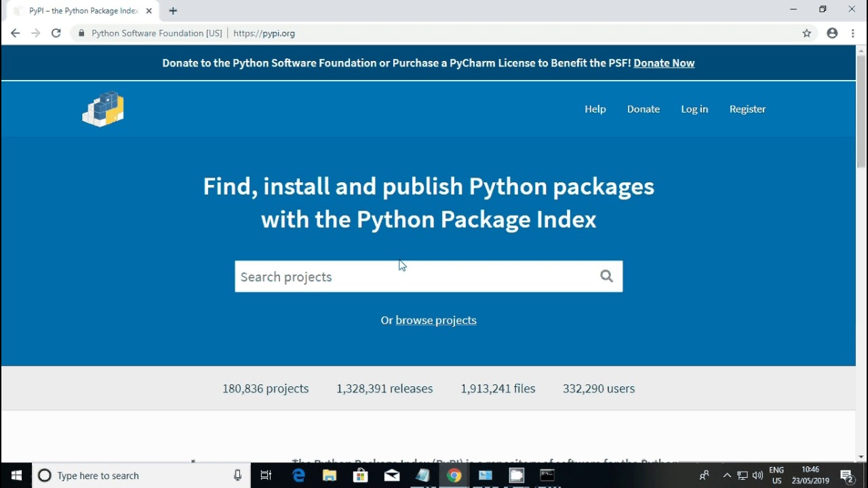Open the Help page
Image resolution: width=868 pixels, height=488 pixels.
[x=595, y=109]
